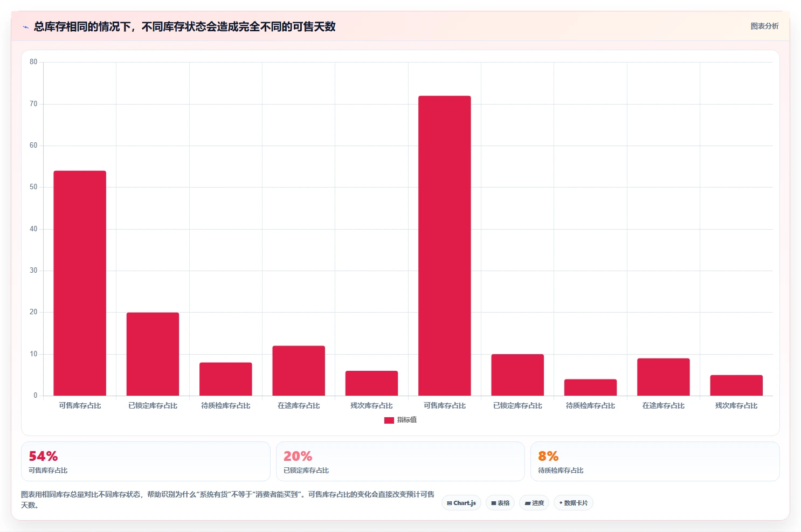Viewport: 801px width, 532px height.
Task: Click the 残次库存占比 axis label under the 5 bar
Action: point(736,405)
